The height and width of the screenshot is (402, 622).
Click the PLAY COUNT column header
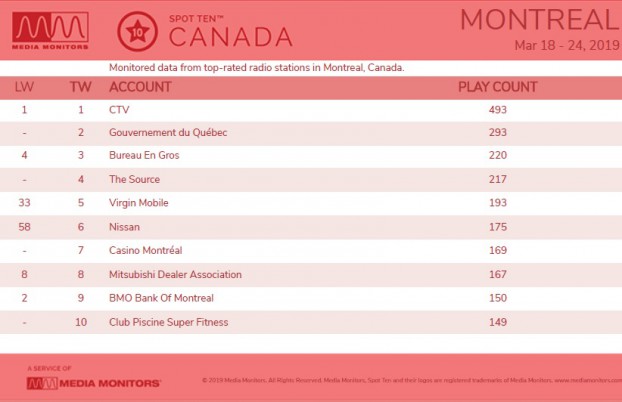pyautogui.click(x=497, y=87)
